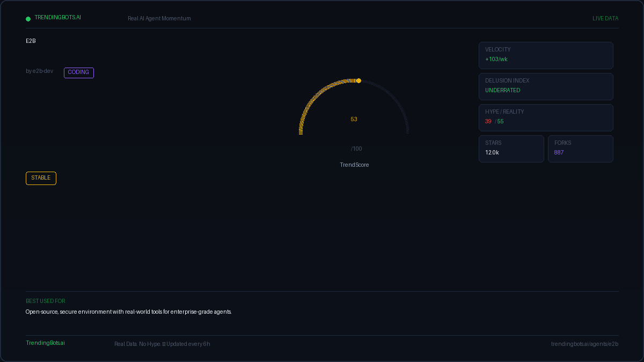644x362 pixels.
Task: Click the Real AI Agent Momentum tagline
Action: point(159,19)
